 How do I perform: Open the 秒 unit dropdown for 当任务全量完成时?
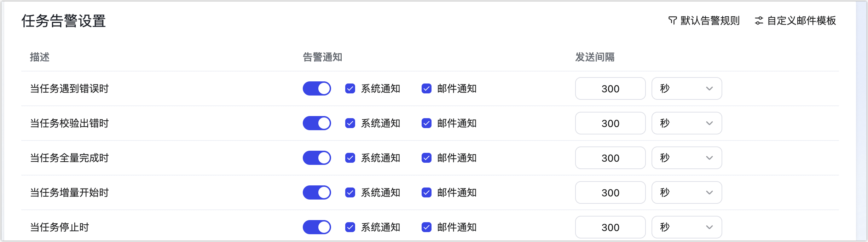(687, 158)
